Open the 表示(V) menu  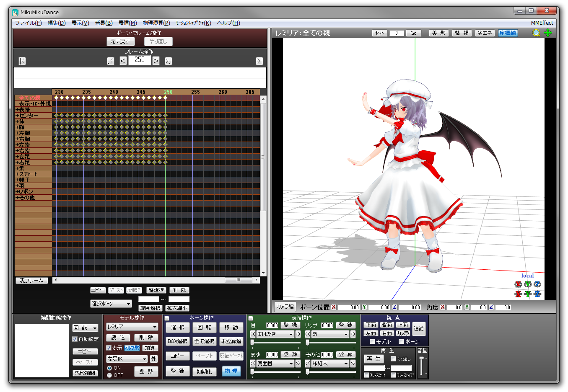pos(80,23)
